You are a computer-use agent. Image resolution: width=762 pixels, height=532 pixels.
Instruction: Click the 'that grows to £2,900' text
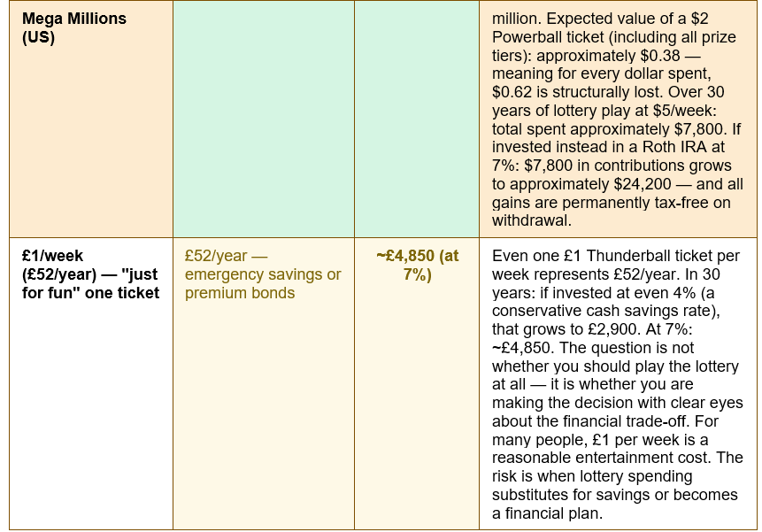click(x=565, y=329)
